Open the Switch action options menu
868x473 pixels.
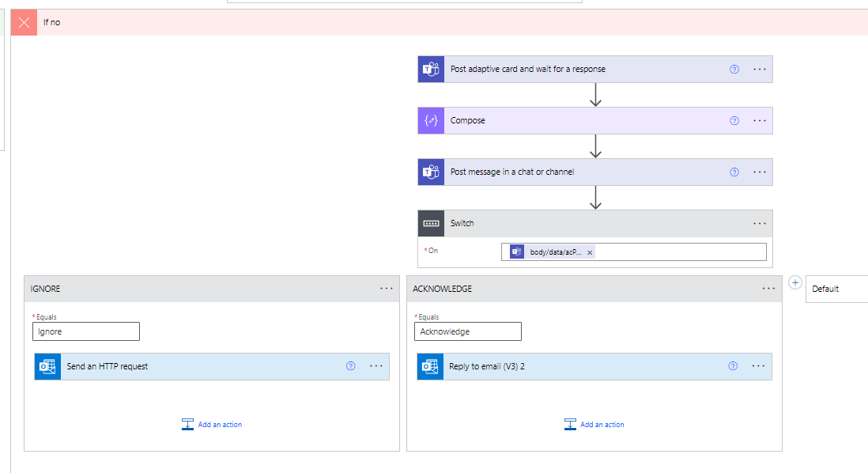coord(760,223)
